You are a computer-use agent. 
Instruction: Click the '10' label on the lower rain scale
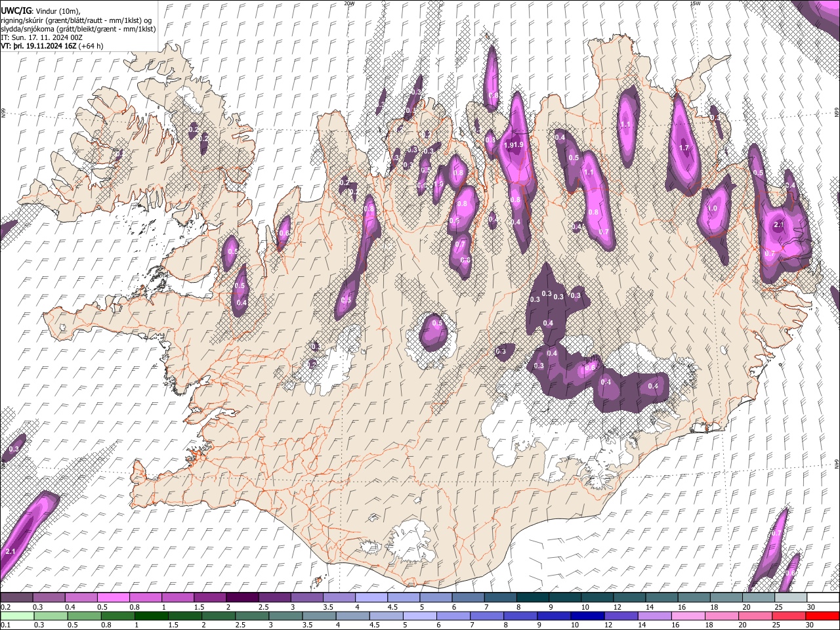575,625
